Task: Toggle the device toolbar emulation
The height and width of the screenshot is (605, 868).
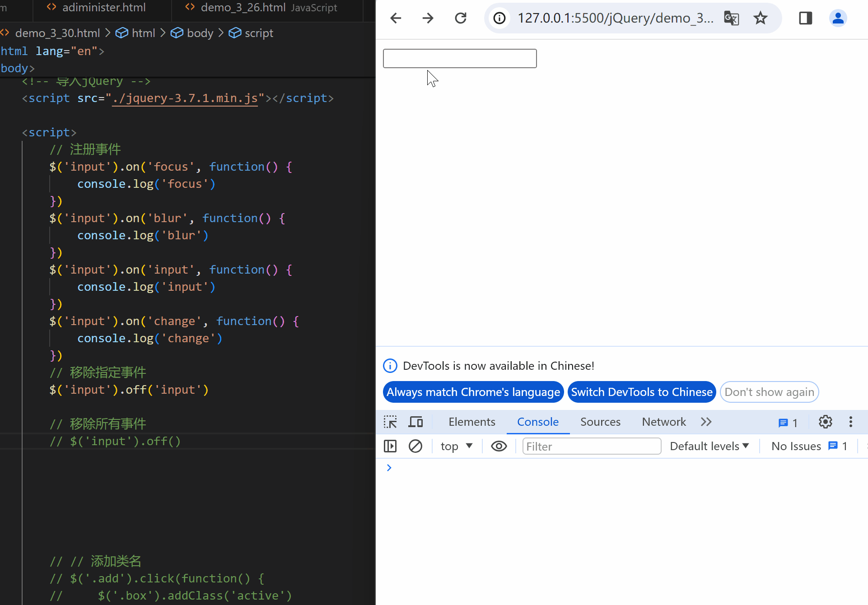Action: coord(415,422)
